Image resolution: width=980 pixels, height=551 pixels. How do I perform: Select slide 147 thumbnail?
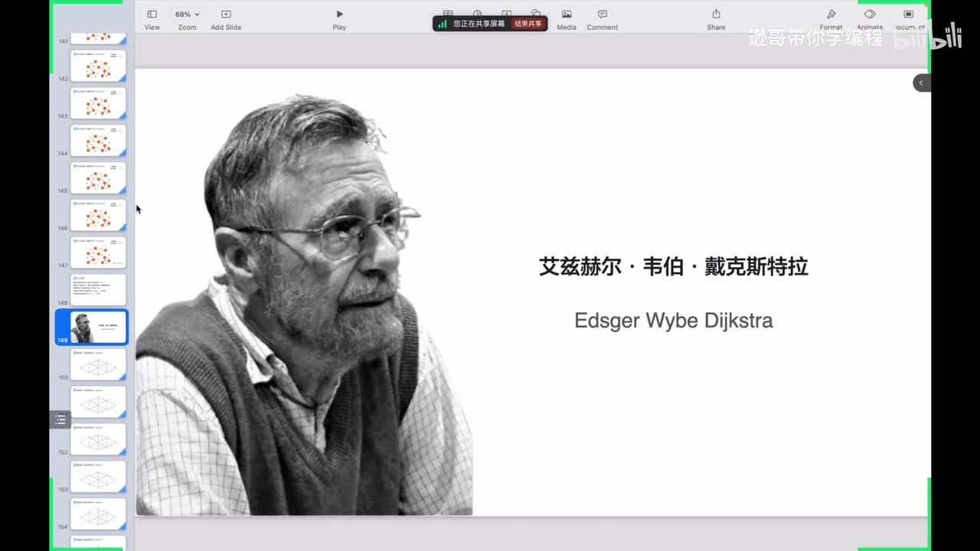99,253
